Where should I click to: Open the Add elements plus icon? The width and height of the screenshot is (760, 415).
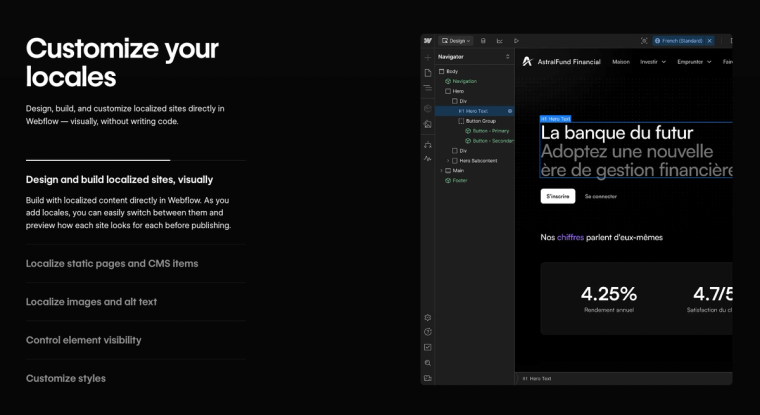pos(428,58)
